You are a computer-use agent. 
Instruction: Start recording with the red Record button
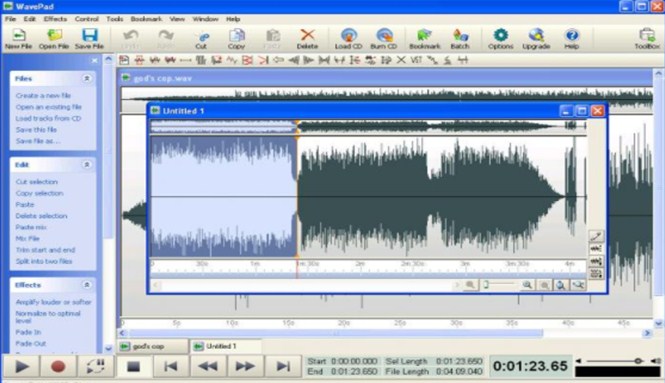tap(58, 366)
